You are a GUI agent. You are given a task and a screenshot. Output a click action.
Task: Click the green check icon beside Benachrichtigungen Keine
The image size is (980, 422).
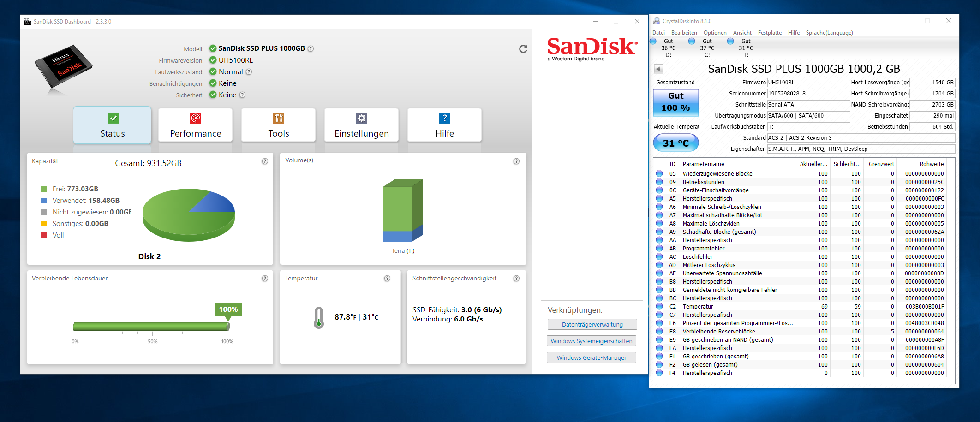tap(213, 83)
